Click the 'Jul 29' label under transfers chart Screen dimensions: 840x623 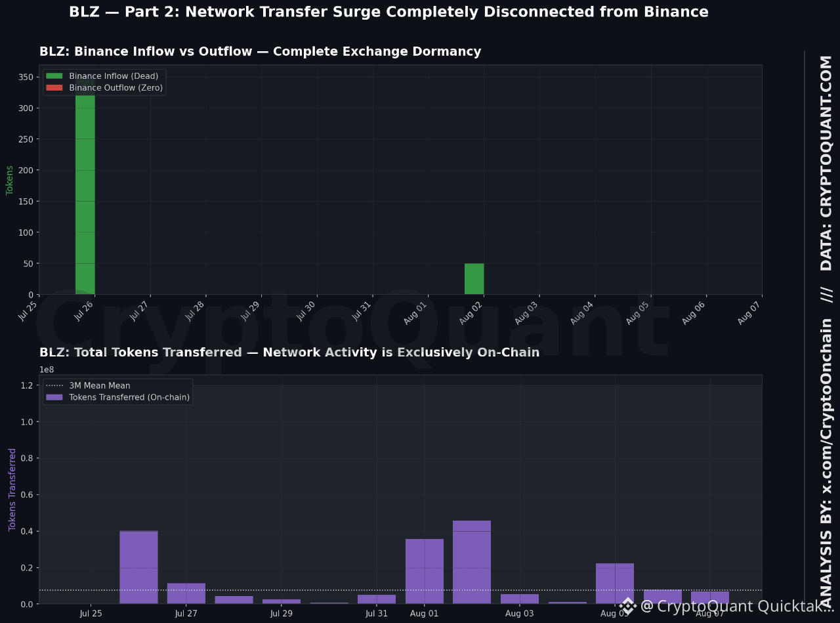tap(282, 614)
